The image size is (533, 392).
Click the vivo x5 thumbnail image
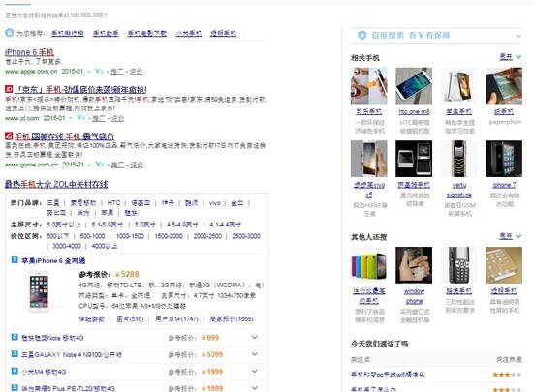tap(369, 159)
